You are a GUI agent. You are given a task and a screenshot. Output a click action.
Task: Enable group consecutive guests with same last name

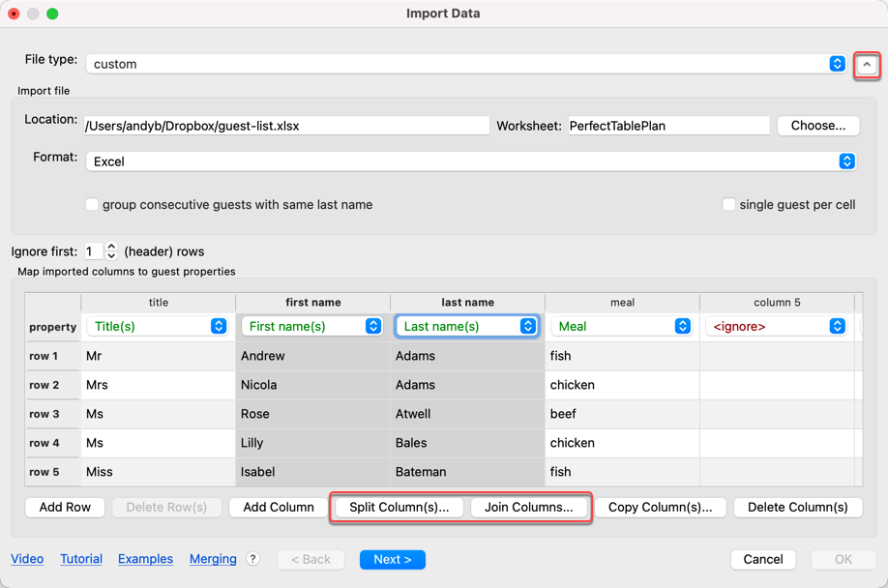(x=93, y=205)
